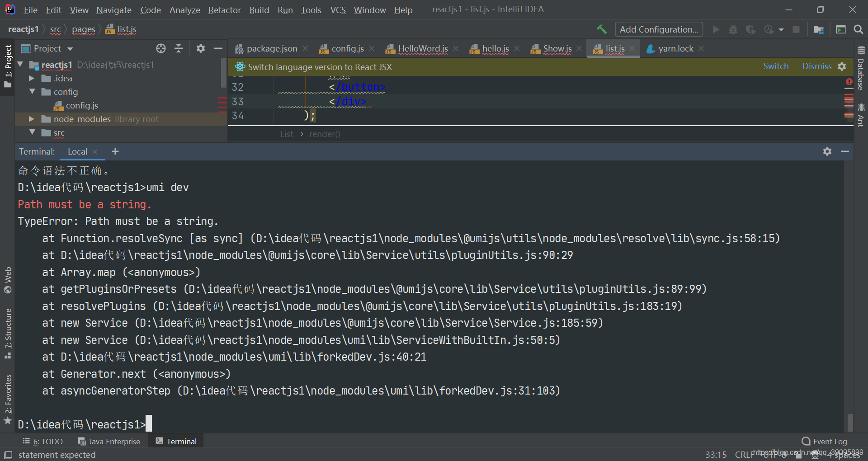Collapse the src folder

(32, 132)
